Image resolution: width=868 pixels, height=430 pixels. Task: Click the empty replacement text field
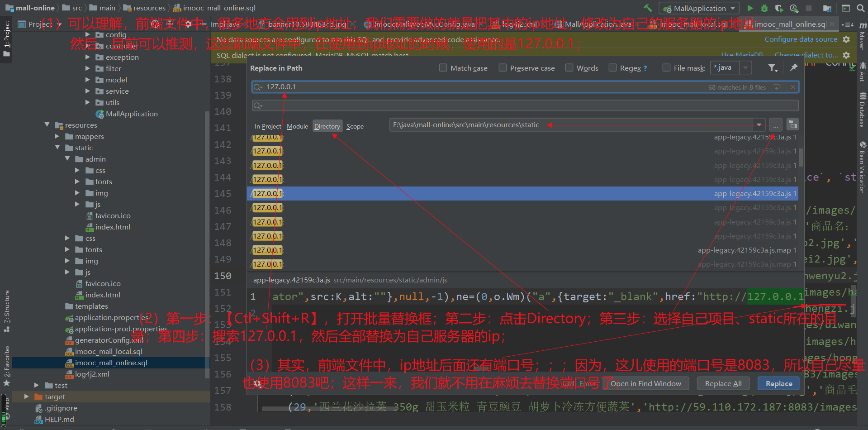pos(525,105)
